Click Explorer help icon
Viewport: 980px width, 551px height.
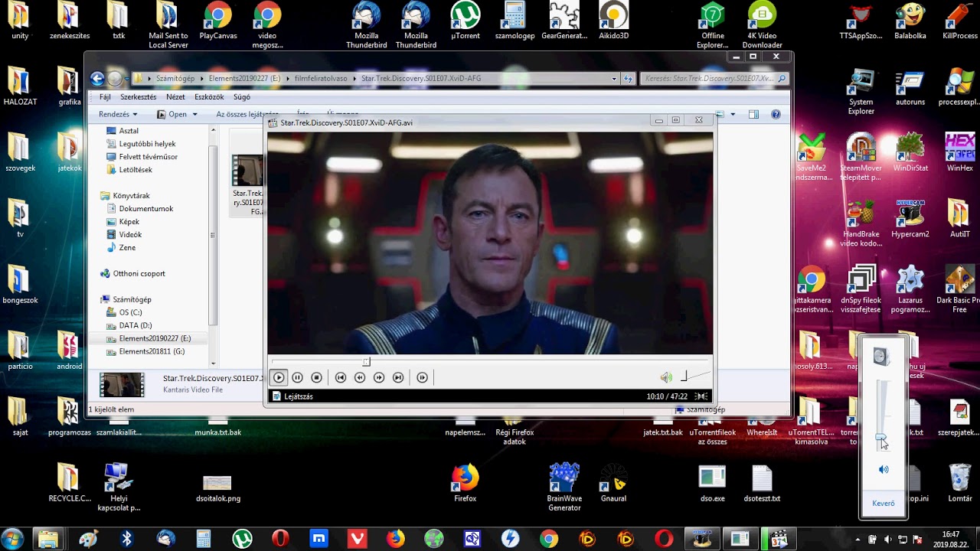pos(776,114)
